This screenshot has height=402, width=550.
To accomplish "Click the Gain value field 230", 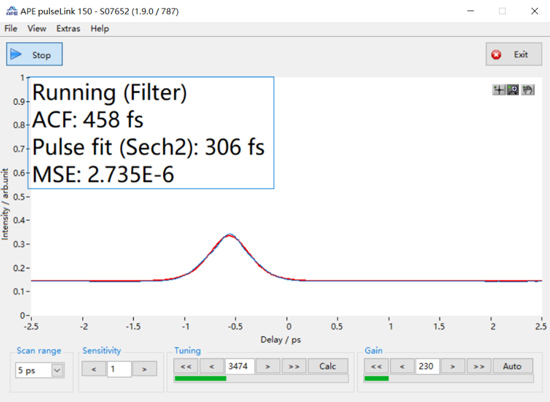I will tap(427, 366).
